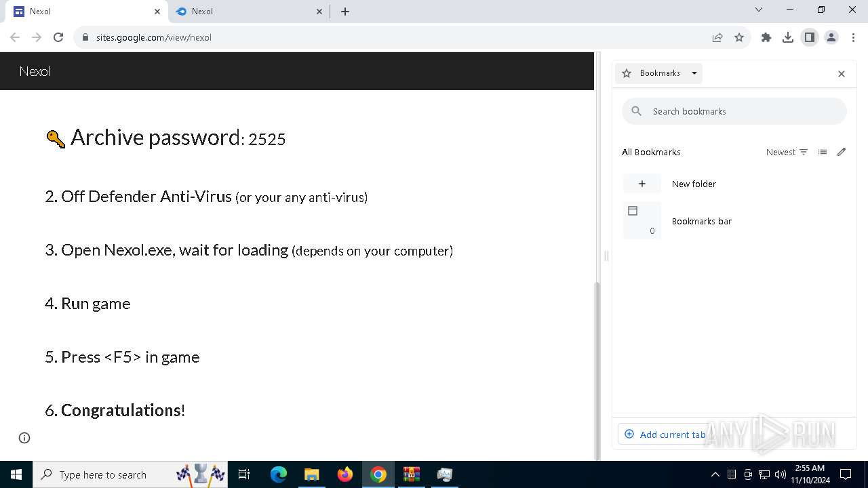The height and width of the screenshot is (488, 868).
Task: Open the Bookmarks panel dropdown
Action: (x=659, y=73)
